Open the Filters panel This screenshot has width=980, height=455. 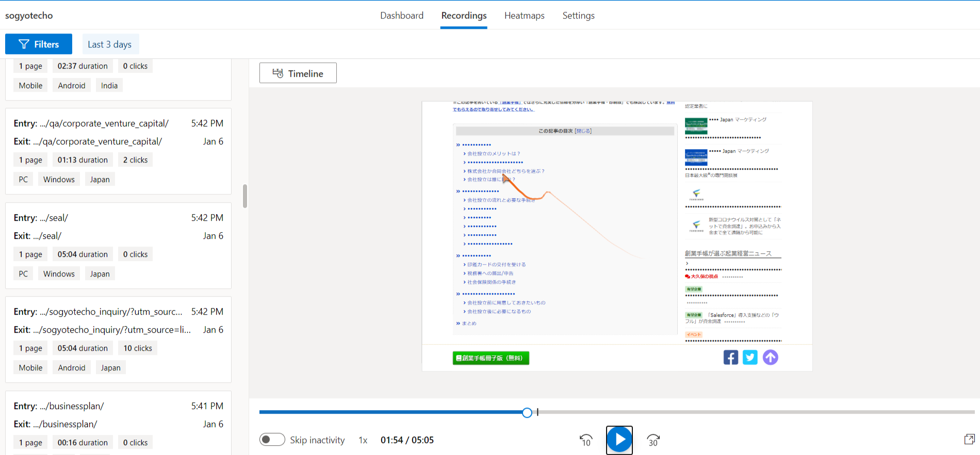click(x=39, y=44)
